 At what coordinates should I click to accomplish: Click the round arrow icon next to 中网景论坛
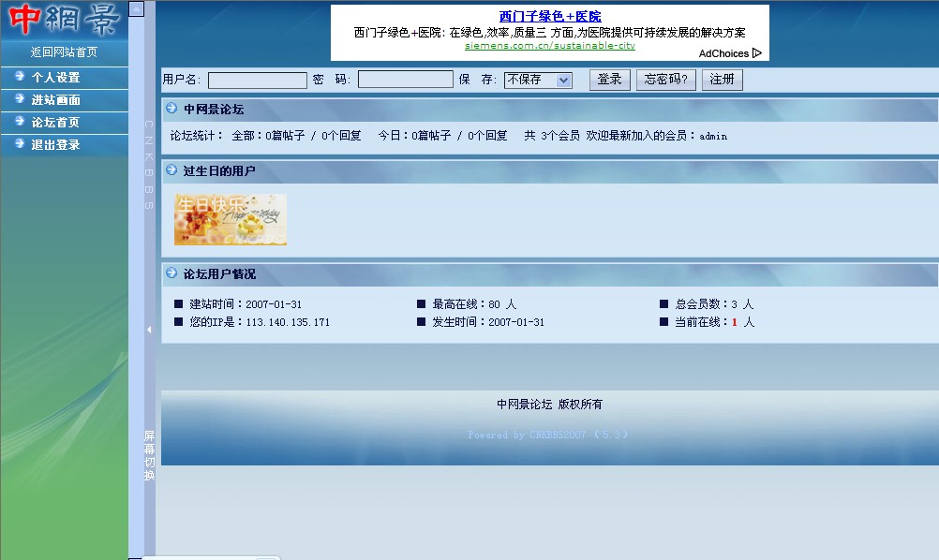click(171, 109)
